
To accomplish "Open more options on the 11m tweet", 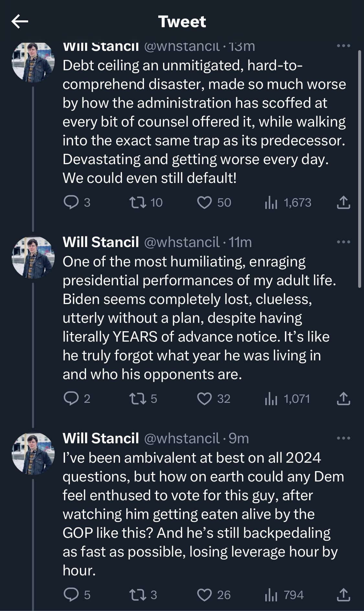I will coord(343,242).
